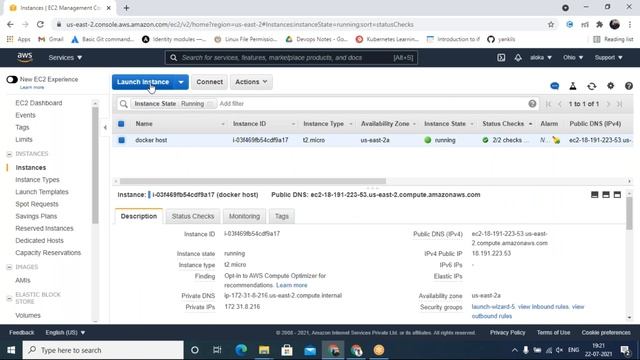640x360 pixels.
Task: Click the AWS logo home icon
Action: coord(24,58)
